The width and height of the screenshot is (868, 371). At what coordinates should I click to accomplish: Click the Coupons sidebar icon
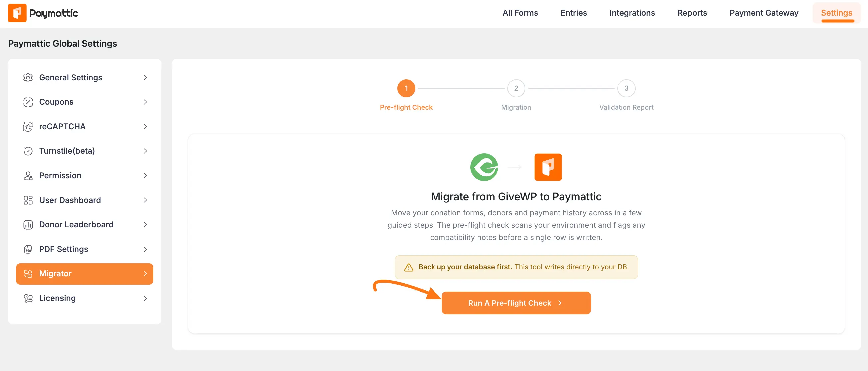pos(28,102)
